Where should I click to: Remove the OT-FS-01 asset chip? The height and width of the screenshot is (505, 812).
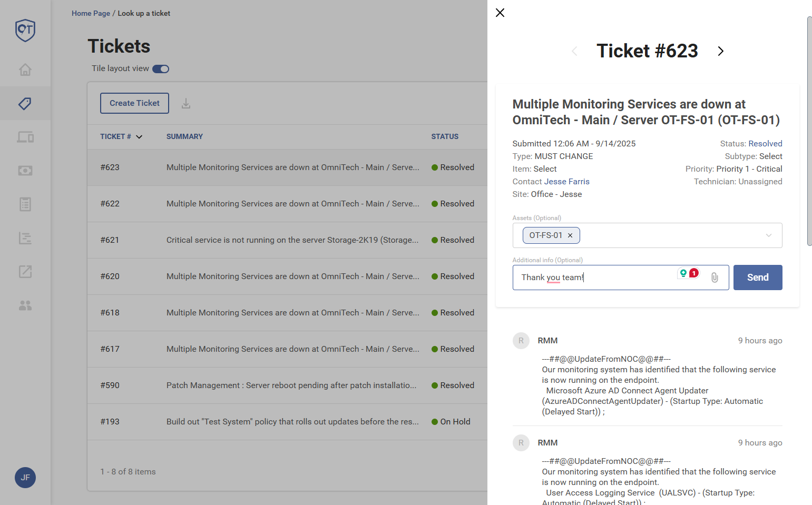tap(570, 235)
